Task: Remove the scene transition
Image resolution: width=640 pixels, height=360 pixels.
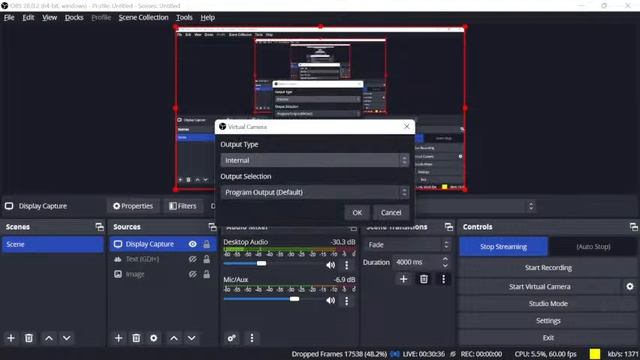Action: coord(424,279)
